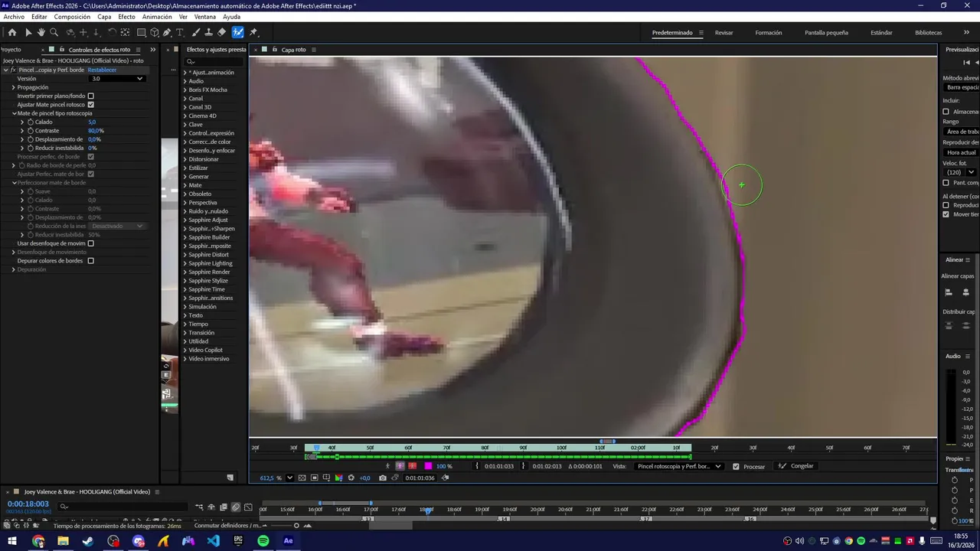Click the timeline zoom slider handle
This screenshot has width=980, height=551.
pyautogui.click(x=296, y=526)
